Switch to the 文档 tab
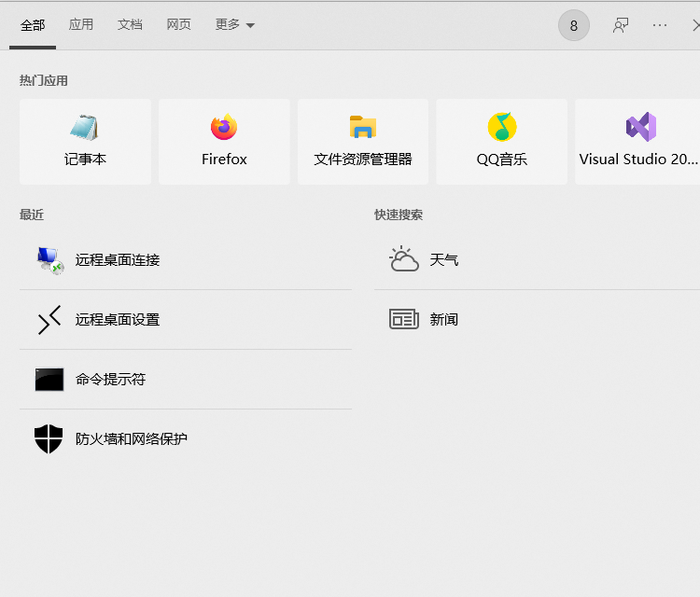Image resolution: width=700 pixels, height=597 pixels. pyautogui.click(x=130, y=24)
